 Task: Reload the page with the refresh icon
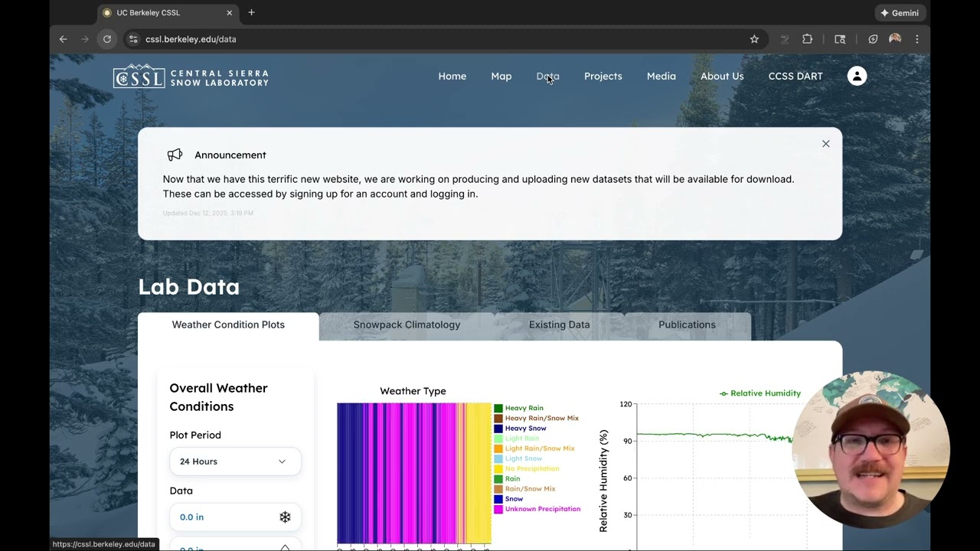tap(107, 39)
